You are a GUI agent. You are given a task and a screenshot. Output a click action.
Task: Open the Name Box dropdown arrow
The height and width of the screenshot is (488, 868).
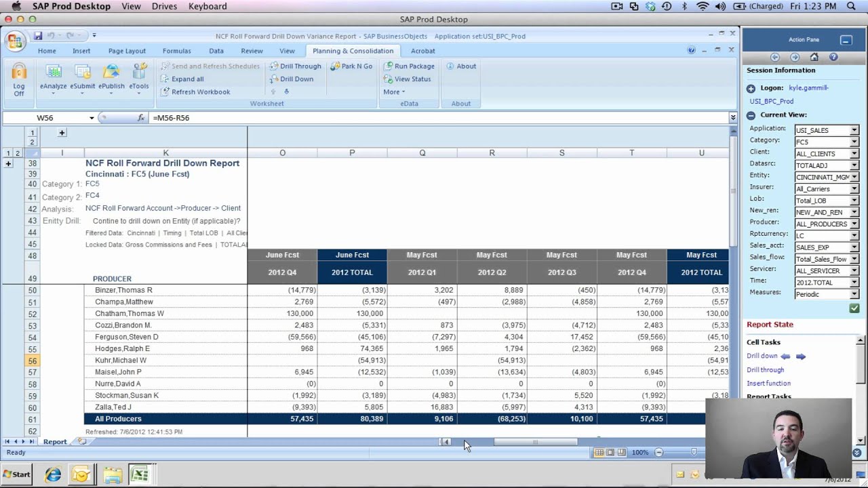(92, 118)
